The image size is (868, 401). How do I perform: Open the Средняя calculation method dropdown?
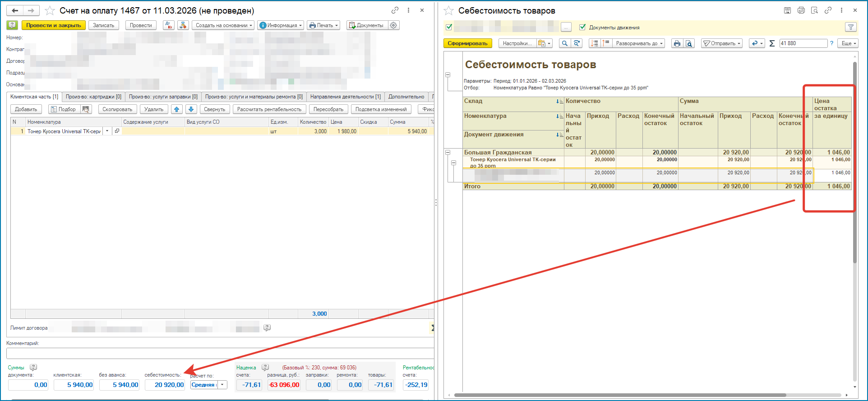click(222, 385)
